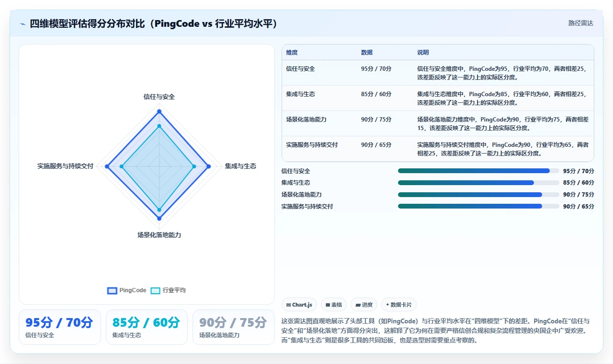Click the 行业平均 point on 场景化落地能力 radar axis
This screenshot has width=613, height=364.
coord(159,210)
